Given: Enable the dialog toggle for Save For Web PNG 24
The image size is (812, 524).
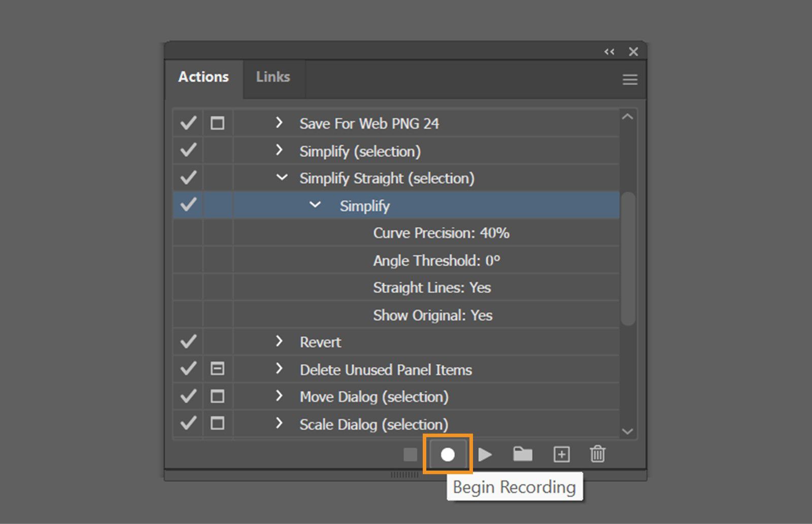Looking at the screenshot, I should (x=217, y=123).
